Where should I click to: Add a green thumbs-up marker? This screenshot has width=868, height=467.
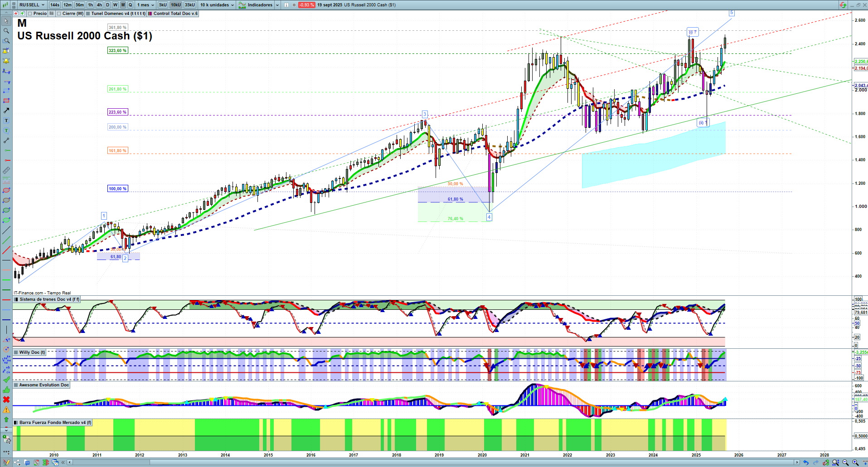(x=6, y=390)
